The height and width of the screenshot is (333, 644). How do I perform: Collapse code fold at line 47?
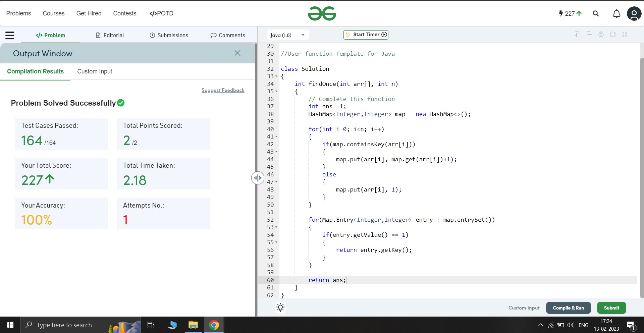(x=276, y=182)
